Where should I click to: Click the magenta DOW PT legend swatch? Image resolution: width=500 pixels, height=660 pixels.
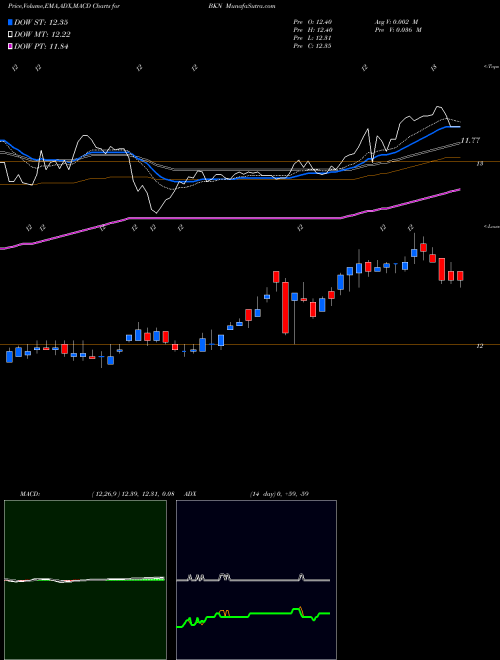11,46
